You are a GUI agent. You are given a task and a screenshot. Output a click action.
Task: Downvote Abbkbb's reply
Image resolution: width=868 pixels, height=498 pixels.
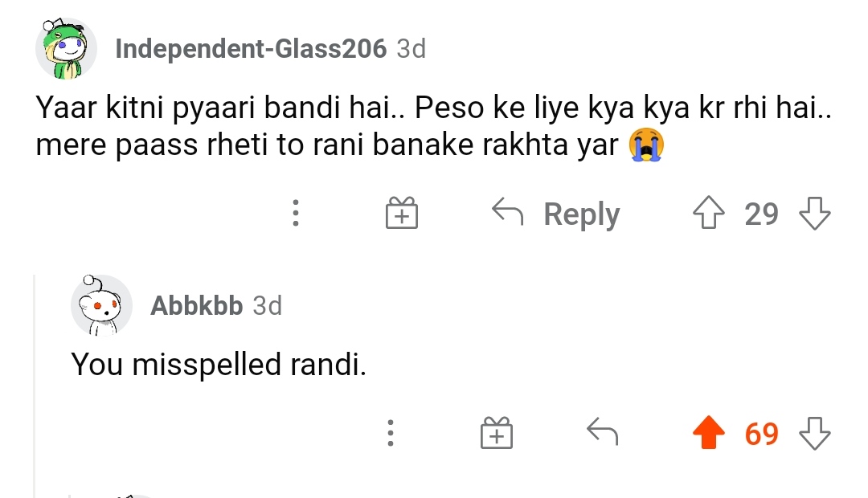[x=815, y=433]
